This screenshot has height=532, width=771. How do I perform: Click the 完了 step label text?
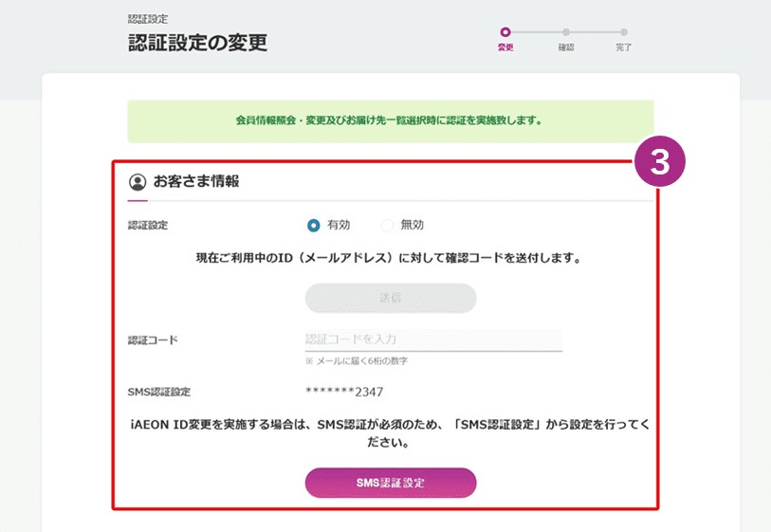tap(624, 47)
